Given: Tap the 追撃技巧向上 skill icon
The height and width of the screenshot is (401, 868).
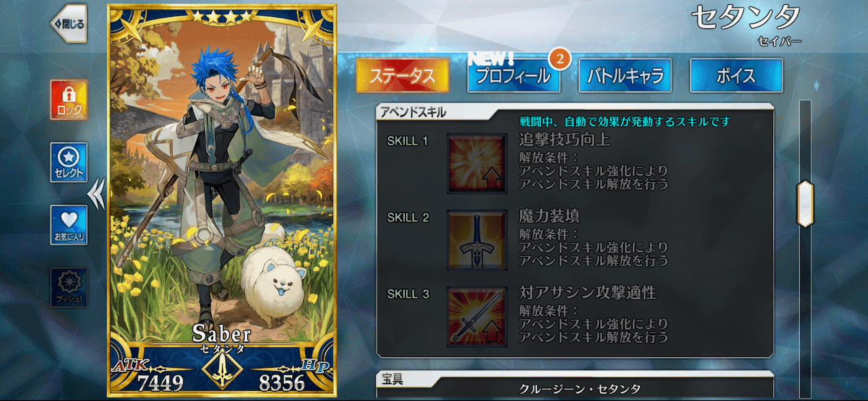Looking at the screenshot, I should click(477, 163).
